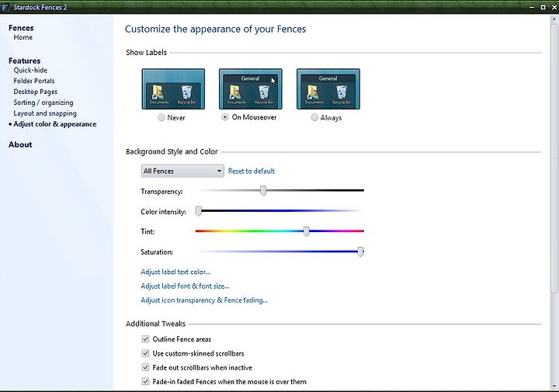Open Quick-hide feature page
The image size is (559, 392).
[30, 70]
